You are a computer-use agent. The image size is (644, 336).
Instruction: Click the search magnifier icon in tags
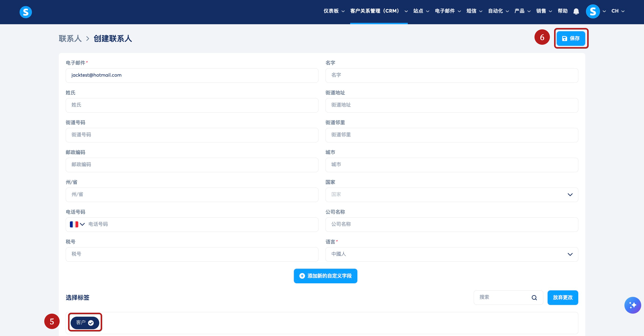(534, 298)
